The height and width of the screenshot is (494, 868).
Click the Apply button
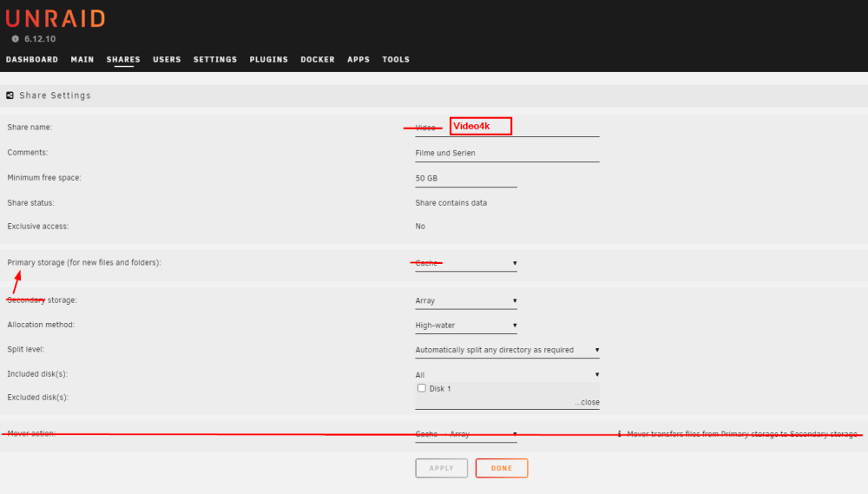tap(442, 468)
